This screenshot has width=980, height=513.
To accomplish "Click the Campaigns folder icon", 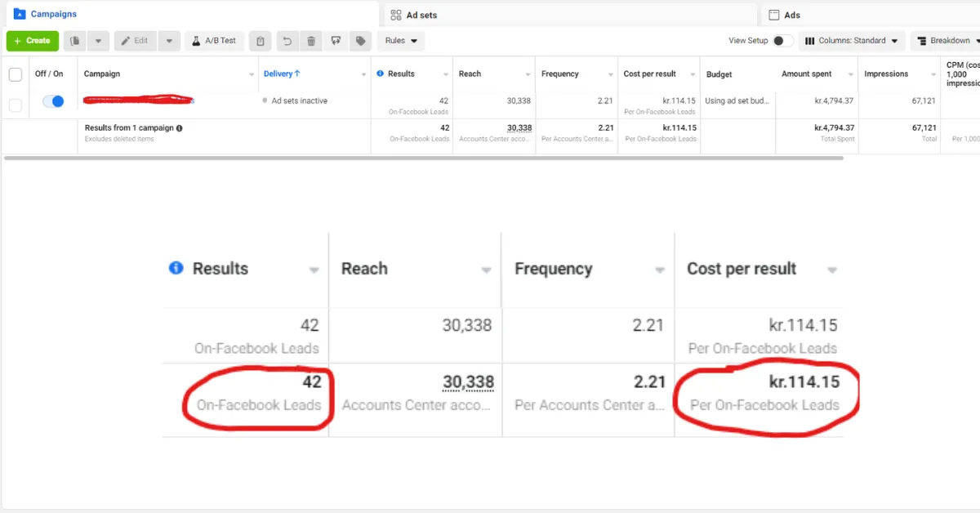I will coord(20,14).
